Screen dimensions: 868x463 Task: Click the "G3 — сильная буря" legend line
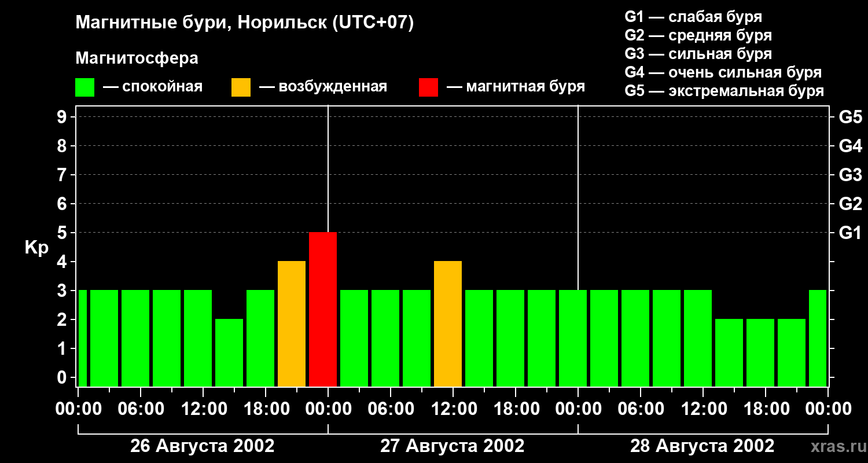698,54
